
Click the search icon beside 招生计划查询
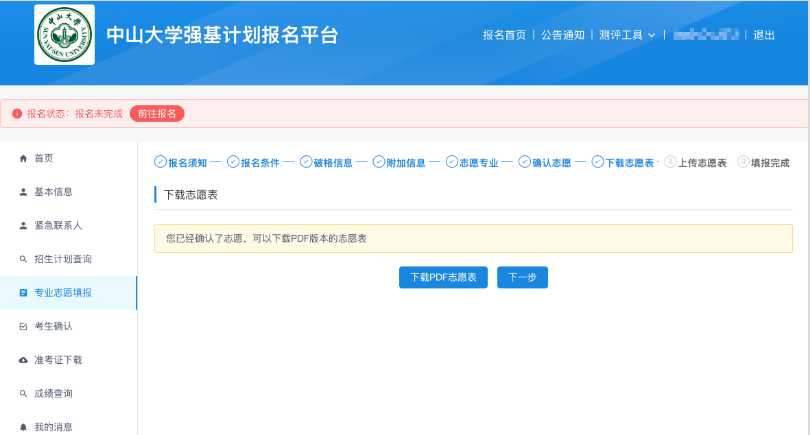coord(24,259)
